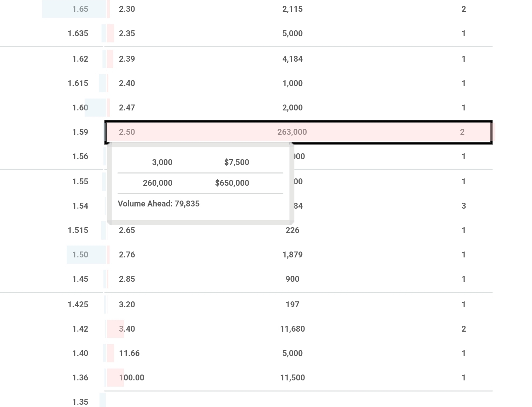Viewport: 532px width, 407px height.
Task: Select the 3,000 order in tooltip
Action: click(x=162, y=163)
